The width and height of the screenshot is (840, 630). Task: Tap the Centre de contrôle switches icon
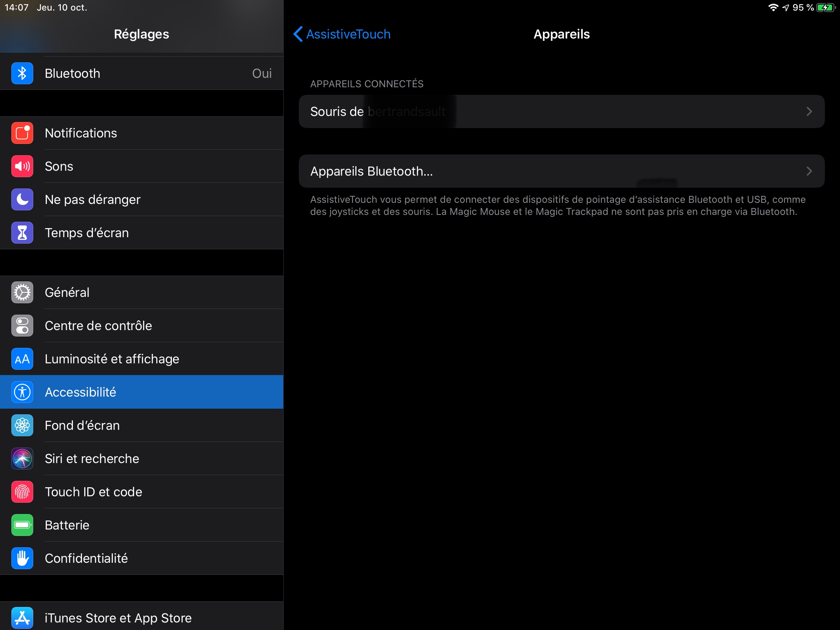22,326
